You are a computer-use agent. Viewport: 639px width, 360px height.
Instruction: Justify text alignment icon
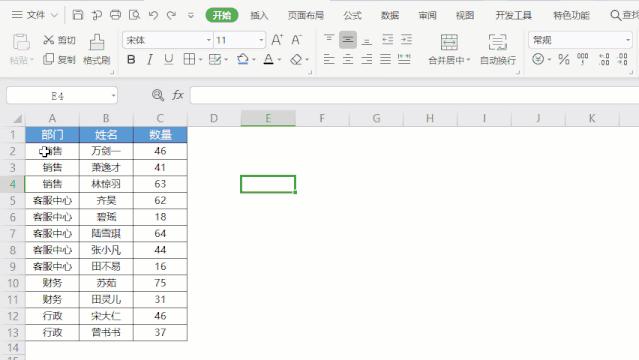point(385,60)
